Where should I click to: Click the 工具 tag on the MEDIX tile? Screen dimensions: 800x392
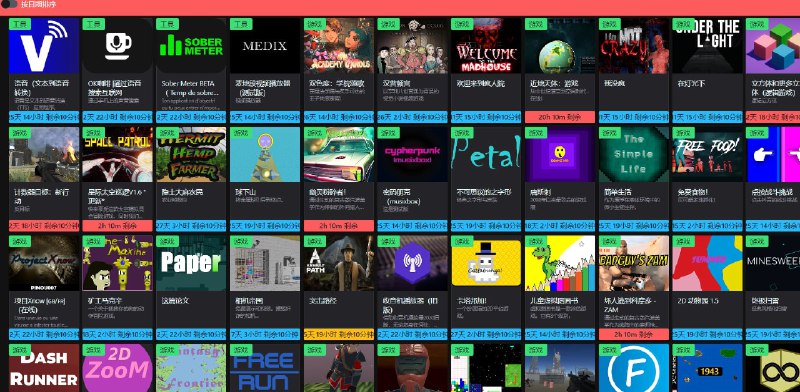241,24
